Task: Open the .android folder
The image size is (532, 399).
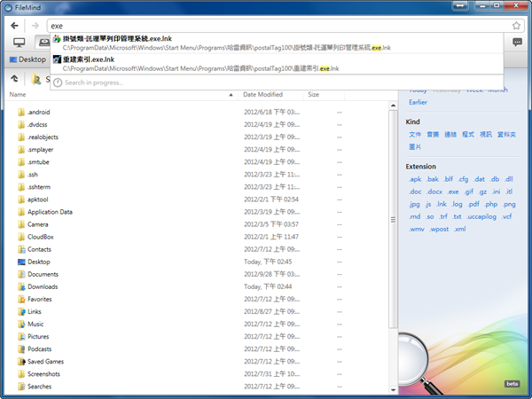Action: 38,113
